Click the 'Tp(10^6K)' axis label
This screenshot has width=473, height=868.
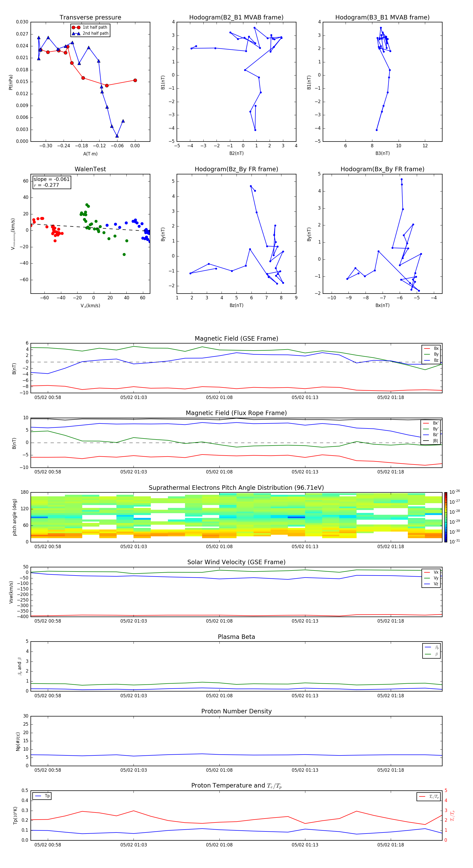pos(15,815)
